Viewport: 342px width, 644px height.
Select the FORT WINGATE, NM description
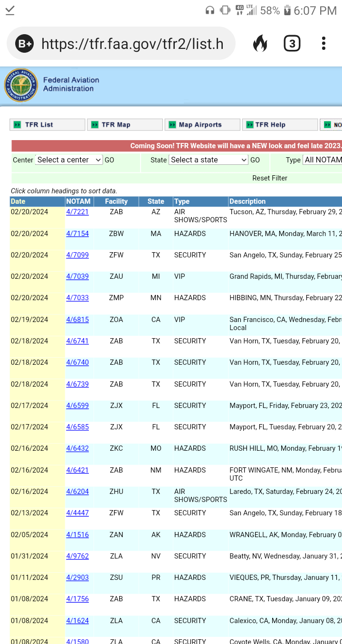click(x=285, y=474)
